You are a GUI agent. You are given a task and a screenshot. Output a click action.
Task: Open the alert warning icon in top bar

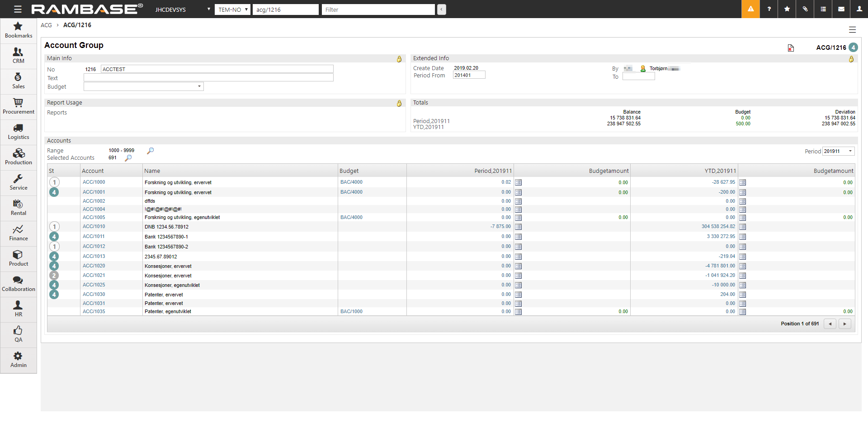click(x=750, y=9)
